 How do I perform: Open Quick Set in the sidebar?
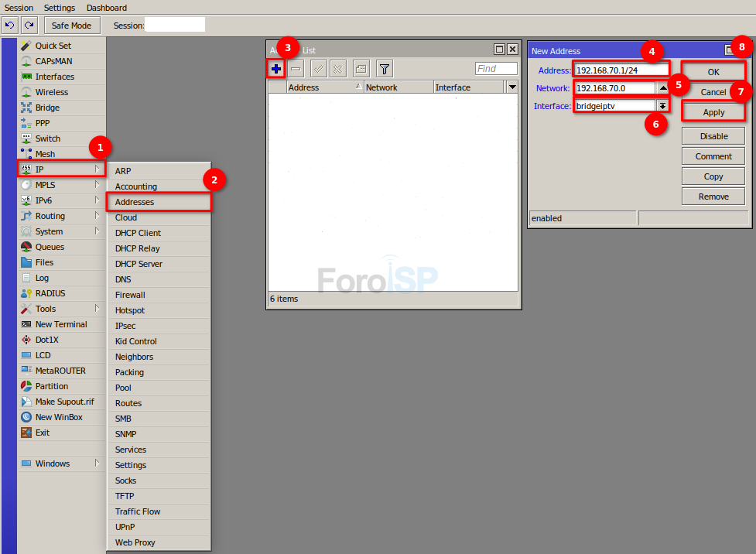pos(53,46)
